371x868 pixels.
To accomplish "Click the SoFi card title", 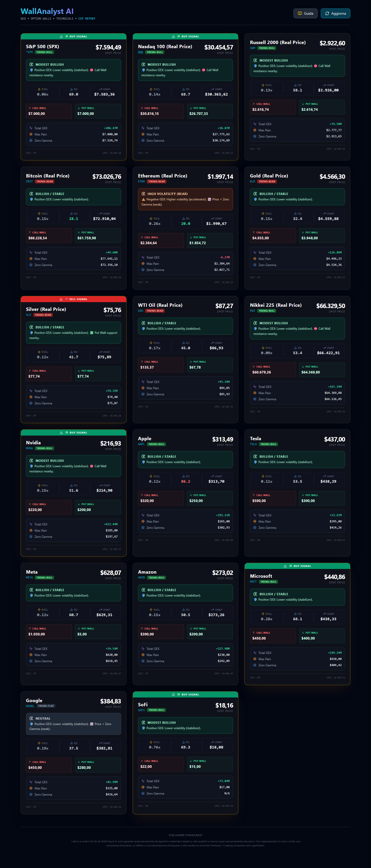I will tap(143, 705).
